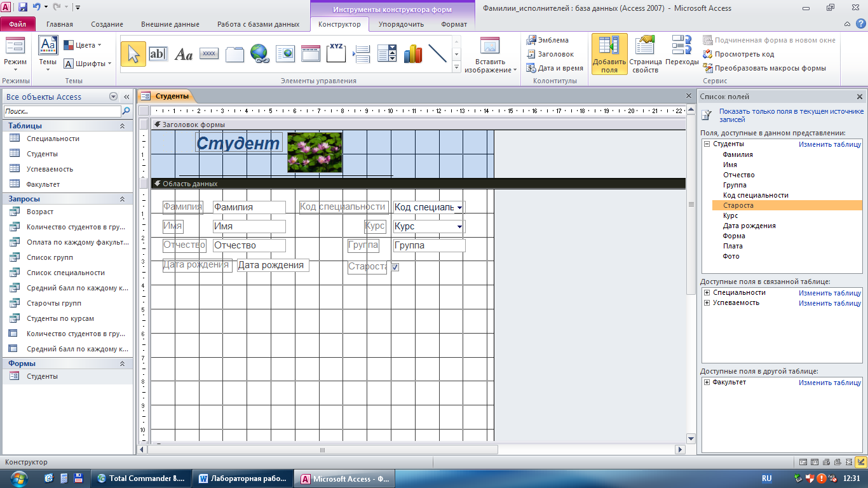Screen dimensions: 868x488
Task: Toggle the Добавить поля button
Action: (609, 54)
